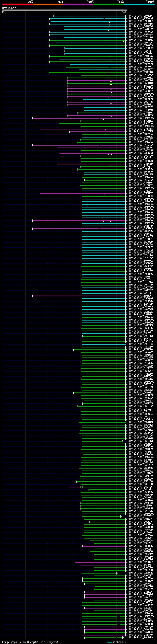Screen dimensions: 157x644
Task: Select hit label UniRef100_Q1HQZ2
Action: coord(141,78)
